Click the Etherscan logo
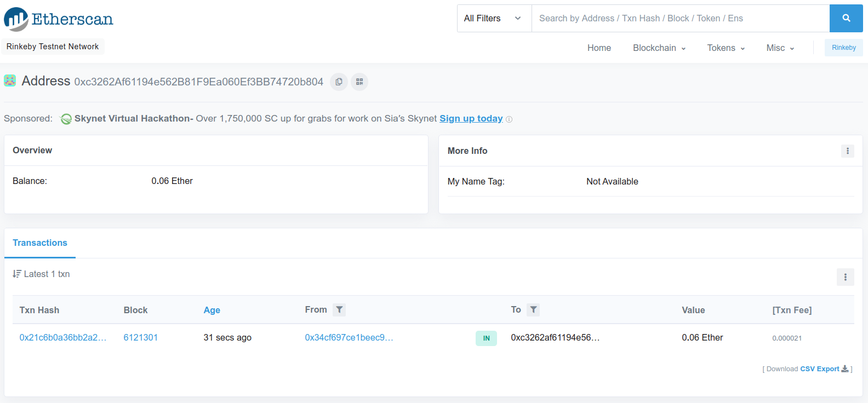The height and width of the screenshot is (403, 868). point(59,19)
